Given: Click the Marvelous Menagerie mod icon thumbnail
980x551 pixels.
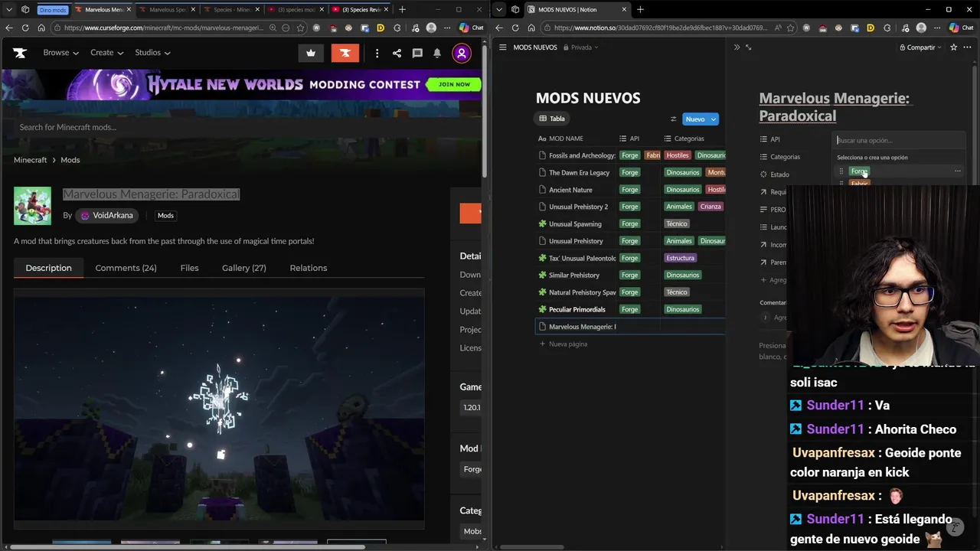Looking at the screenshot, I should pos(32,206).
